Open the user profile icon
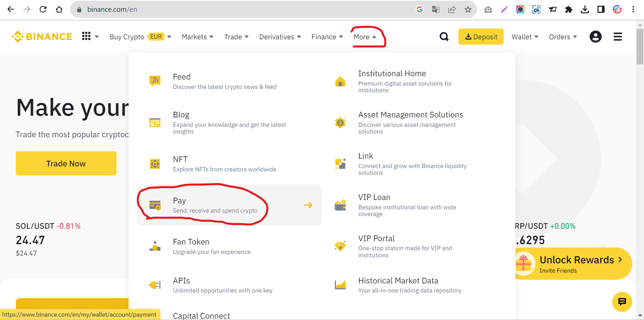 595,37
